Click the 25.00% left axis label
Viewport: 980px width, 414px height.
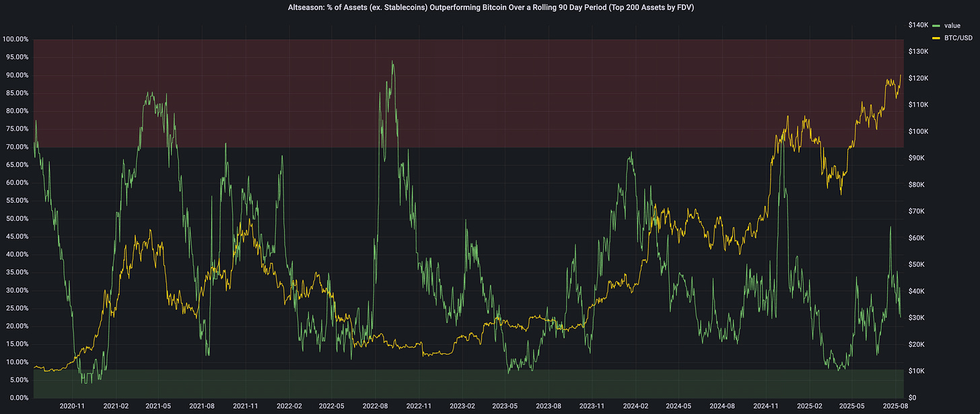tap(17, 308)
